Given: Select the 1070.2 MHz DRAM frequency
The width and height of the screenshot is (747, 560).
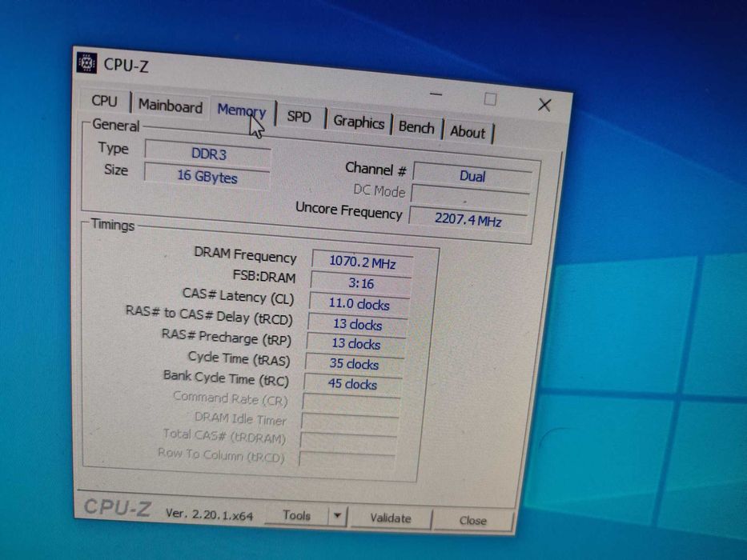Looking at the screenshot, I should click(362, 262).
